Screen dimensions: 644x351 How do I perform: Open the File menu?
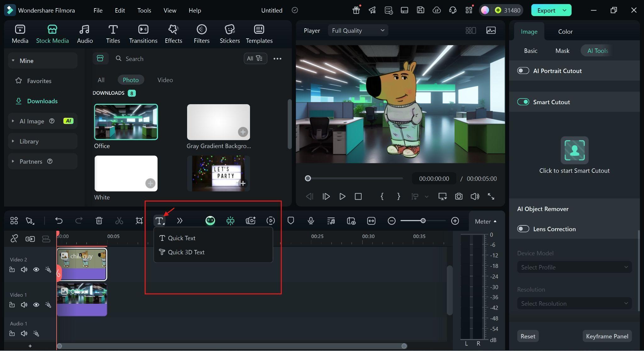98,10
